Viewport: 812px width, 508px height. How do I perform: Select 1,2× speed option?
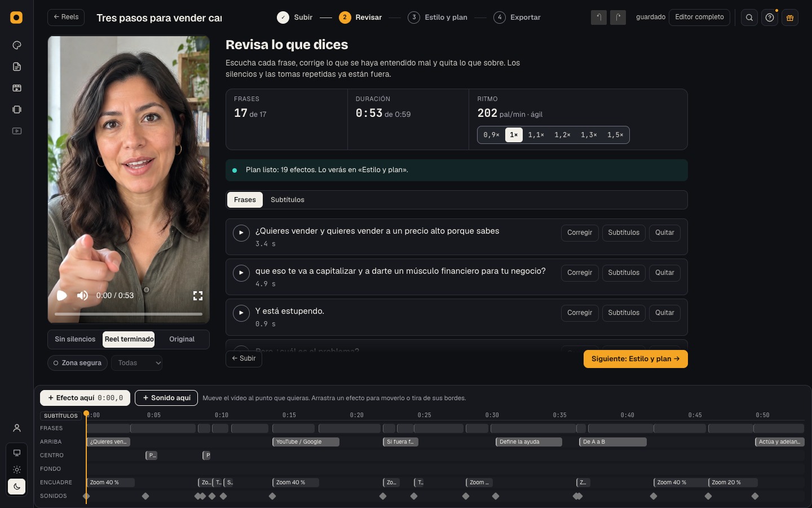(x=562, y=135)
